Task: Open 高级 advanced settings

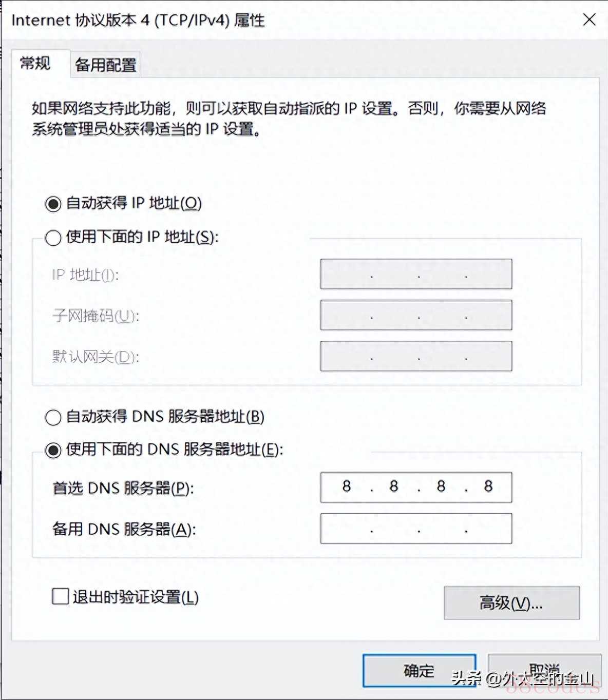Action: coord(511,602)
